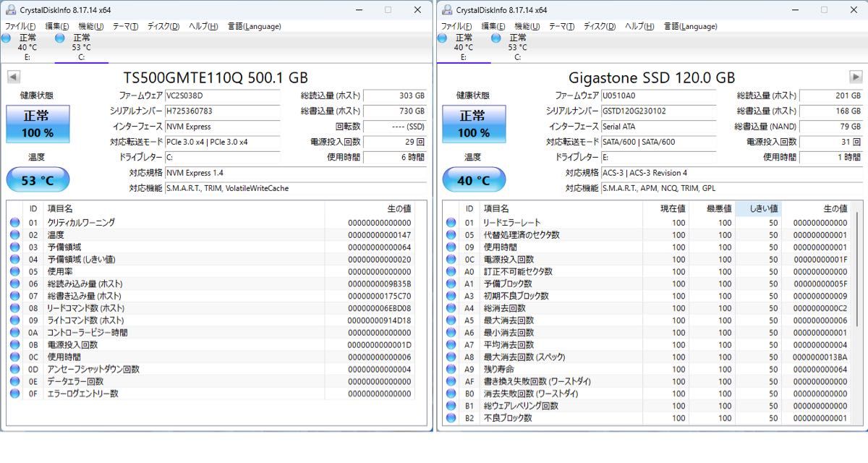Select 消去失敗回数 (ワーストダイ) row
The height and width of the screenshot is (463, 868).
click(x=646, y=394)
